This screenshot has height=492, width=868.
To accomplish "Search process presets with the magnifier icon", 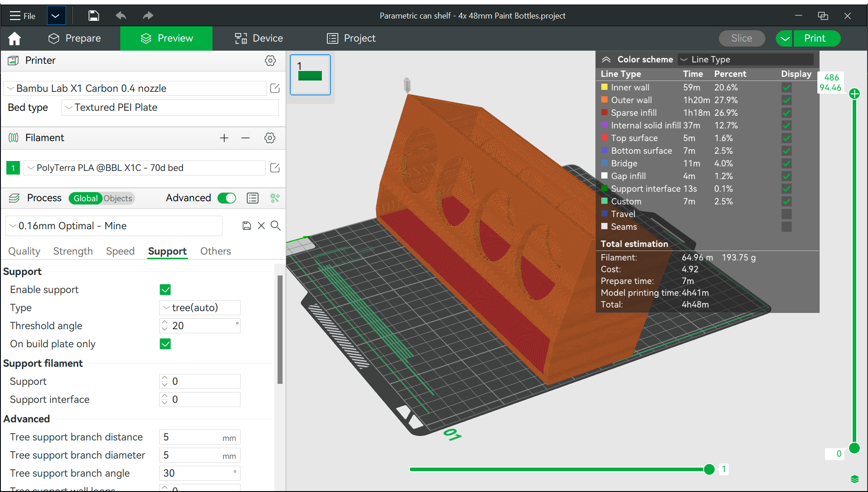I will click(x=276, y=226).
